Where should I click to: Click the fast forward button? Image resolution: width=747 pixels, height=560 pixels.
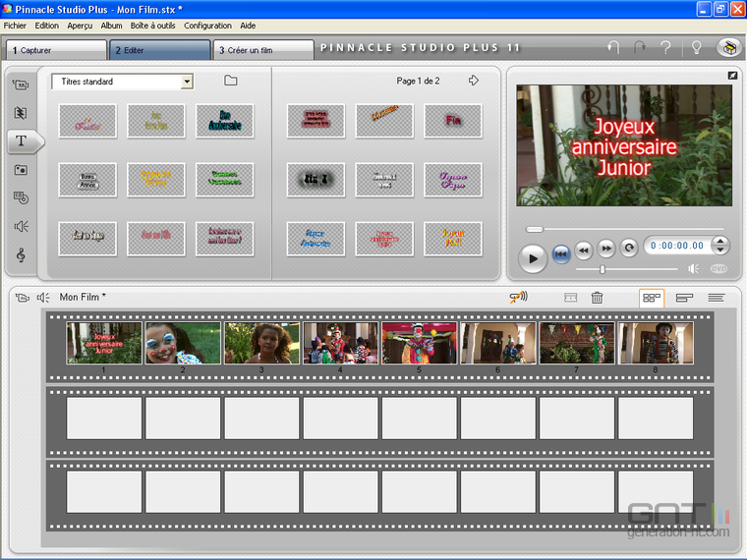click(606, 249)
